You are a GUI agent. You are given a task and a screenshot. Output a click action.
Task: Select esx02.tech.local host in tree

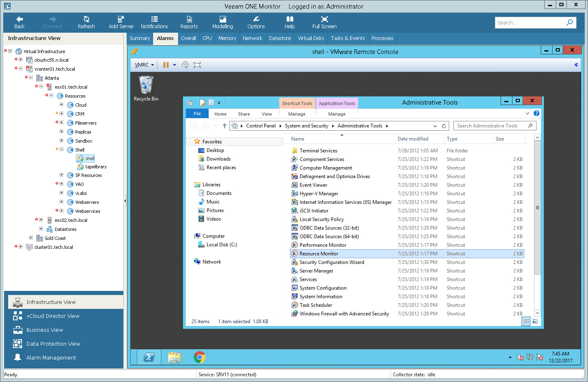coord(71,220)
